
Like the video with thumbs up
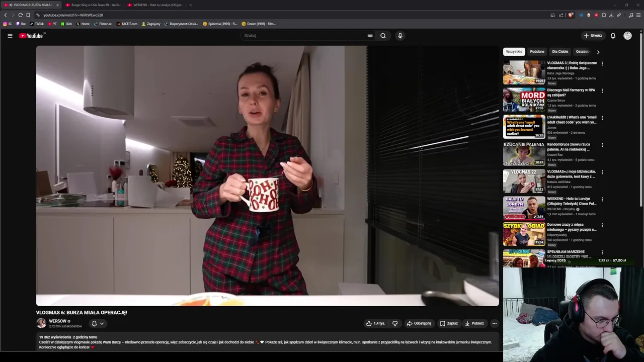(375, 323)
